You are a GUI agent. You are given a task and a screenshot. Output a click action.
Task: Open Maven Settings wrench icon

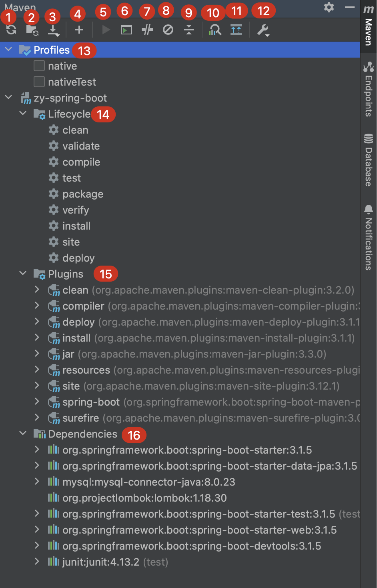[263, 30]
